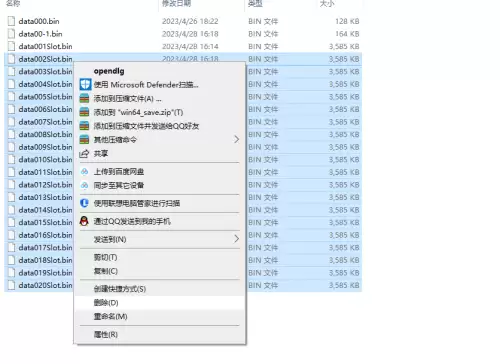
Task: Click file icon of data005Slot.bin
Action: [x=11, y=97]
